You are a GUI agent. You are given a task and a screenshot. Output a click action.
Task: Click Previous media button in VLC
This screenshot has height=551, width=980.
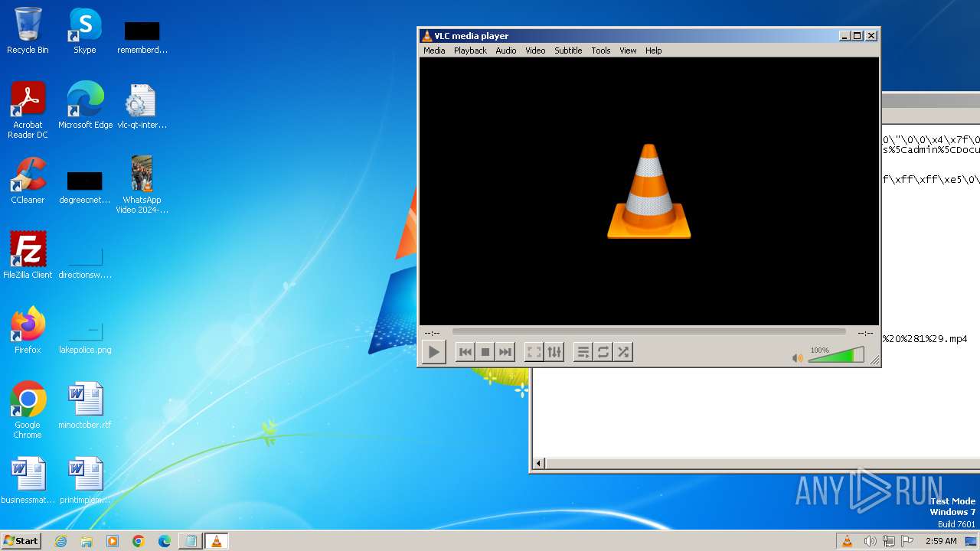pyautogui.click(x=465, y=352)
